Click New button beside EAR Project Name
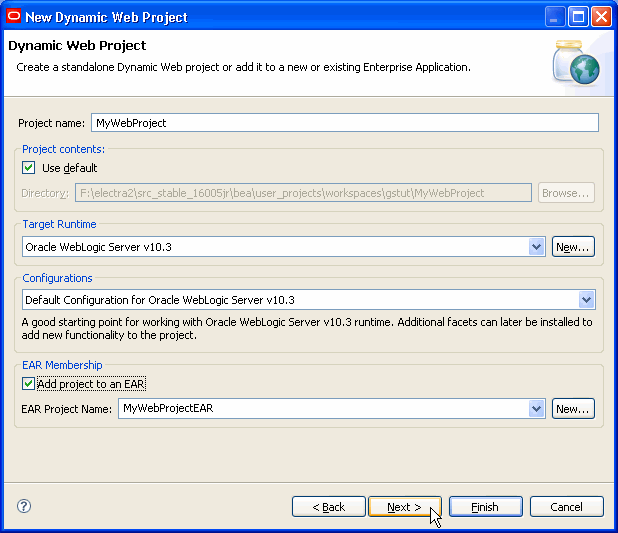The height and width of the screenshot is (533, 618). click(x=573, y=409)
